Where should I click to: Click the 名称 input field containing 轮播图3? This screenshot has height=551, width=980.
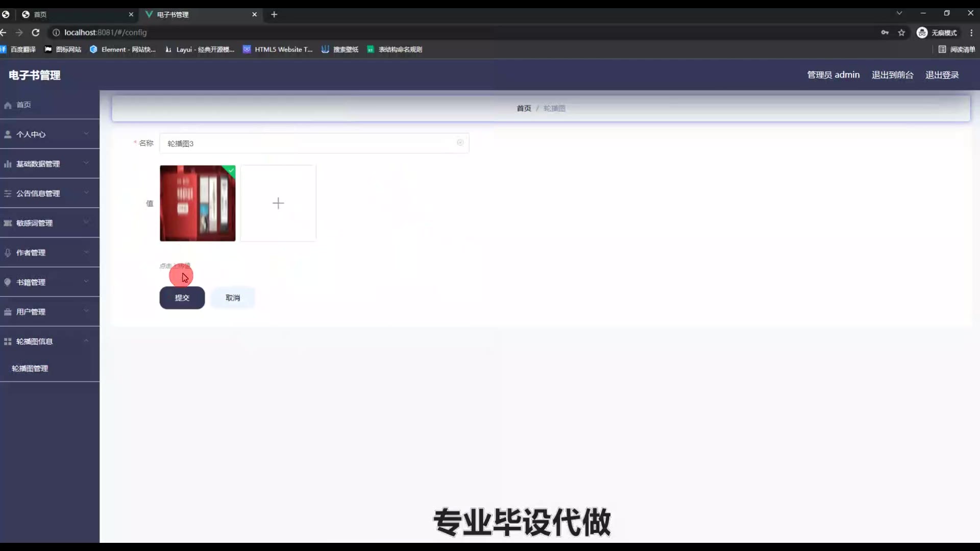306,143
